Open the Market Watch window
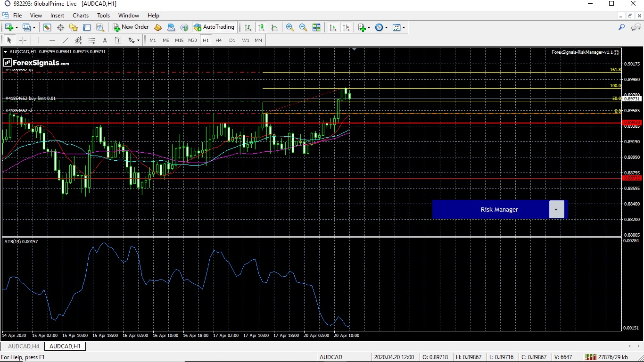 47,27
